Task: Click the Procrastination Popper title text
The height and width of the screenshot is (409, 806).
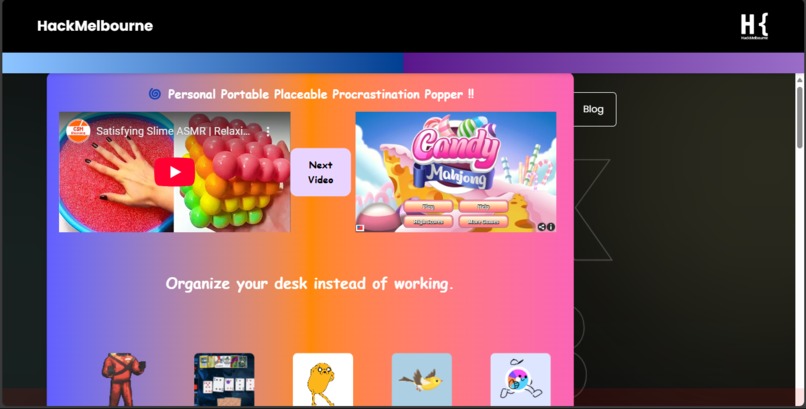Action: 321,94
